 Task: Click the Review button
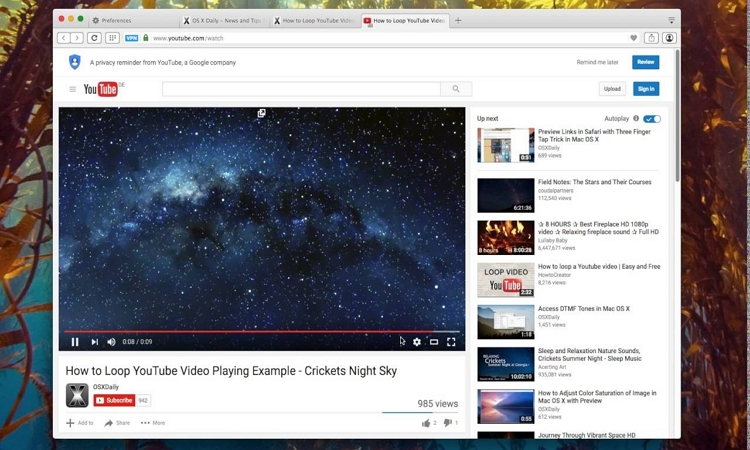(645, 62)
